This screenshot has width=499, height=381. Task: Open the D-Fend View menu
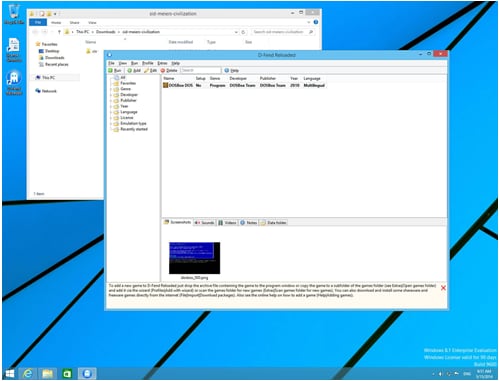point(123,63)
